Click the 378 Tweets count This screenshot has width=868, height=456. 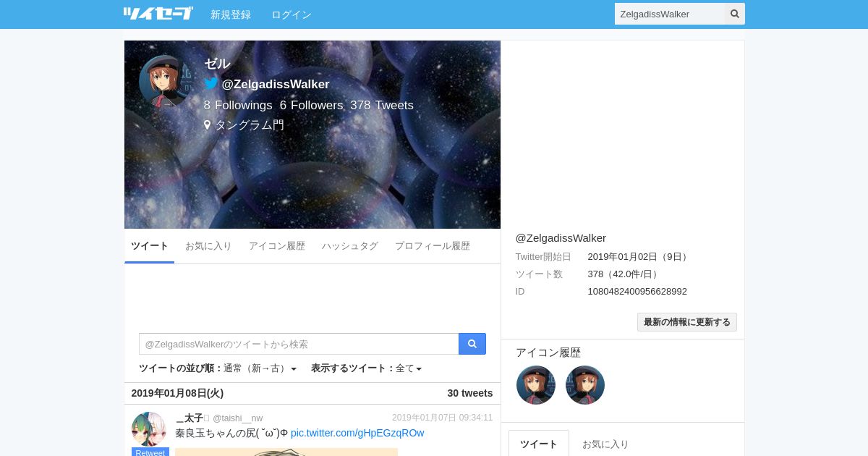[x=382, y=106]
